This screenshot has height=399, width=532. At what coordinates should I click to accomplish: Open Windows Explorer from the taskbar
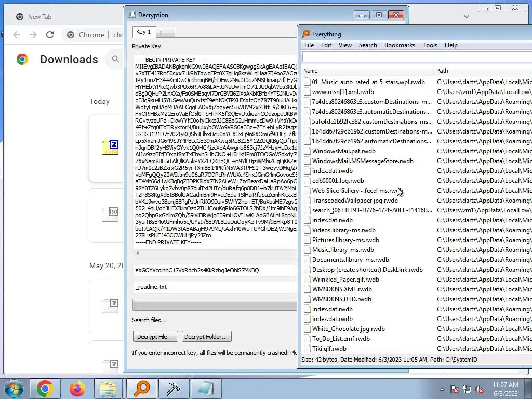click(108, 389)
